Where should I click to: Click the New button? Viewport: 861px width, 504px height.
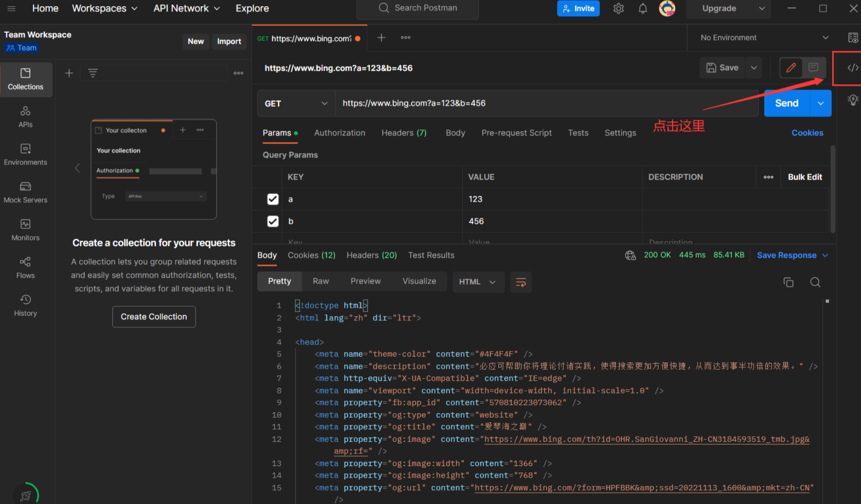[196, 41]
